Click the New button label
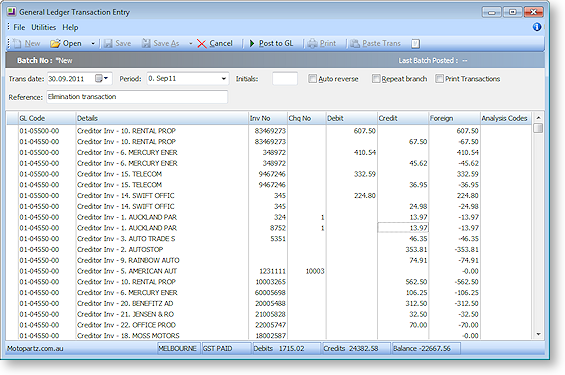Image resolution: width=565 pixels, height=375 pixels. coord(32,43)
